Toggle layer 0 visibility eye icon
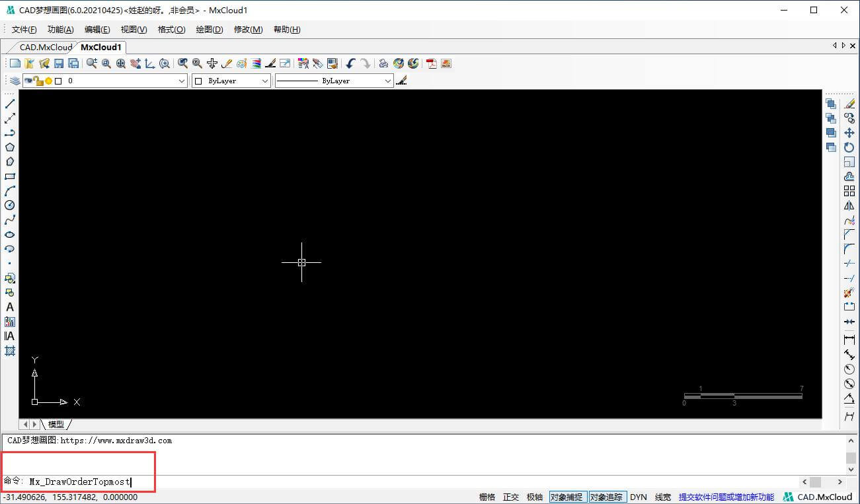This screenshot has height=504, width=860. pos(28,81)
